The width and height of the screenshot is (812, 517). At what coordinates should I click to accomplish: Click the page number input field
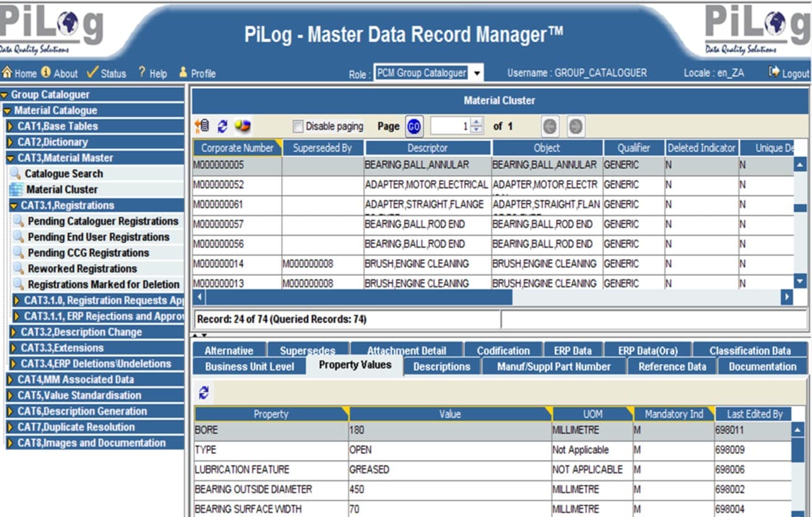point(450,127)
